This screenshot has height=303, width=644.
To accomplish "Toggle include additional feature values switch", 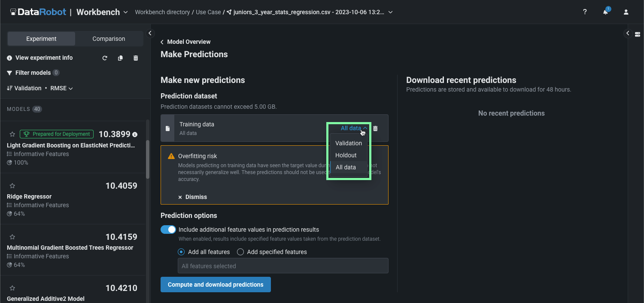I will [x=168, y=230].
